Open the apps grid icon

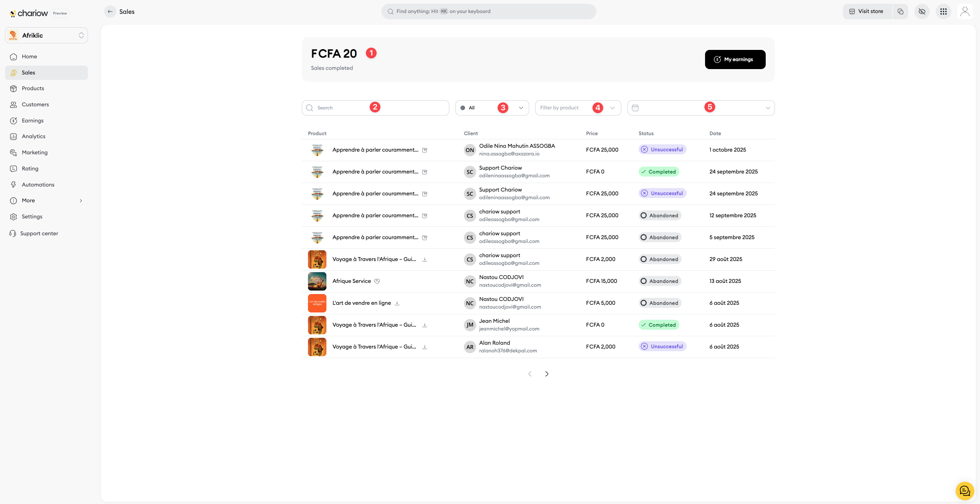(943, 12)
